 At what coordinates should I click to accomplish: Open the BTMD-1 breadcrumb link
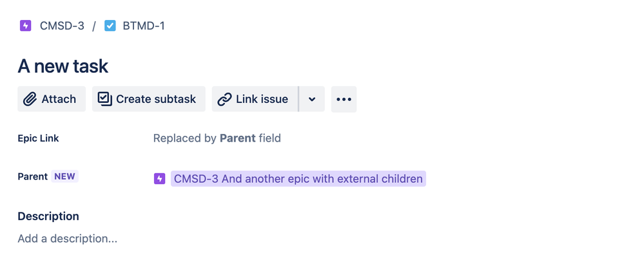[x=144, y=26]
